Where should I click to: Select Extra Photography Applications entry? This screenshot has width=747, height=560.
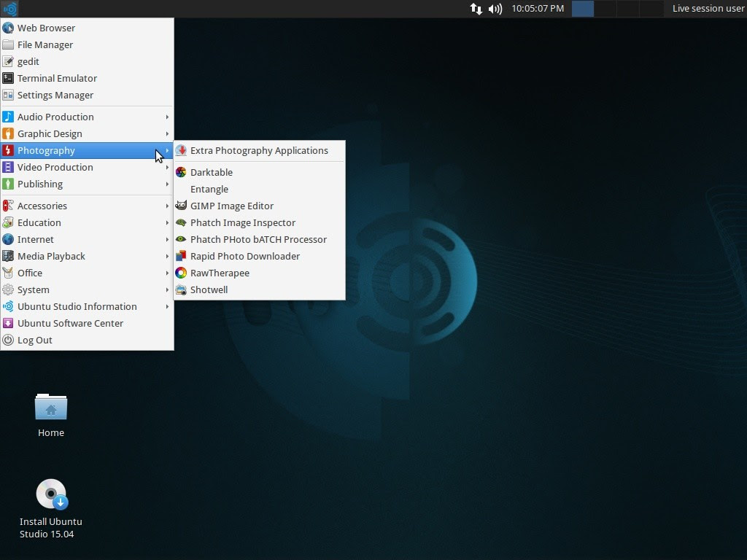pyautogui.click(x=259, y=150)
